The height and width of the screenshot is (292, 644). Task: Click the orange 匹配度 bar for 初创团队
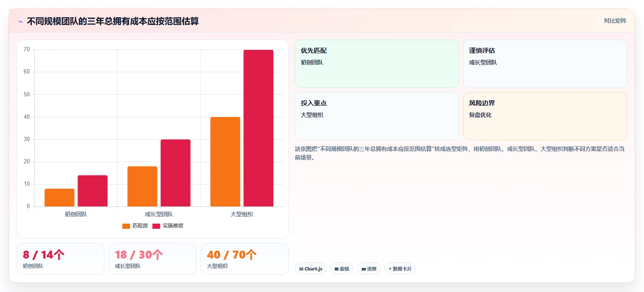coord(59,198)
